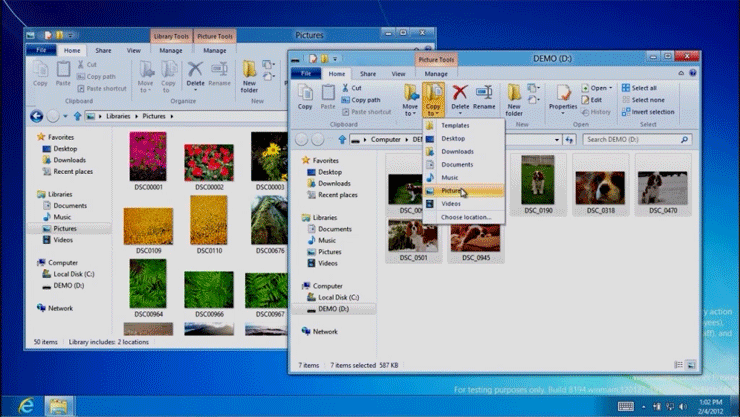740x417 pixels.
Task: Choose Pictures from the Copy to menu
Action: pos(451,190)
